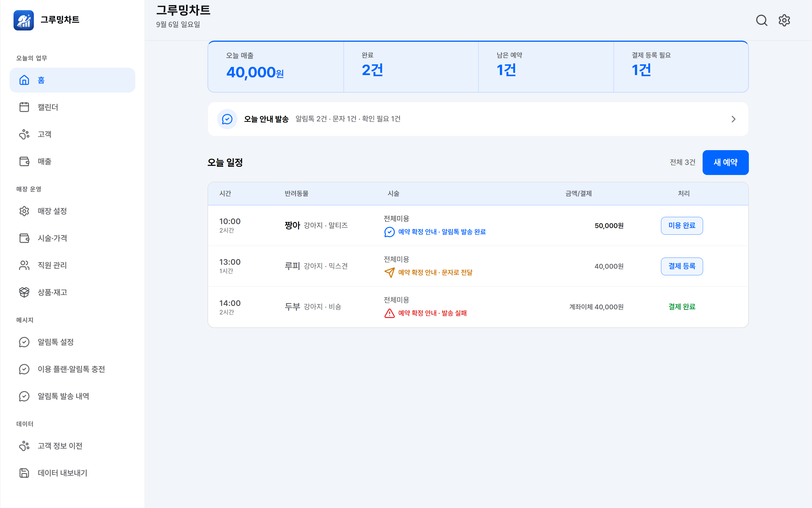812x508 pixels.
Task: Click pet name 두부
Action: point(292,307)
